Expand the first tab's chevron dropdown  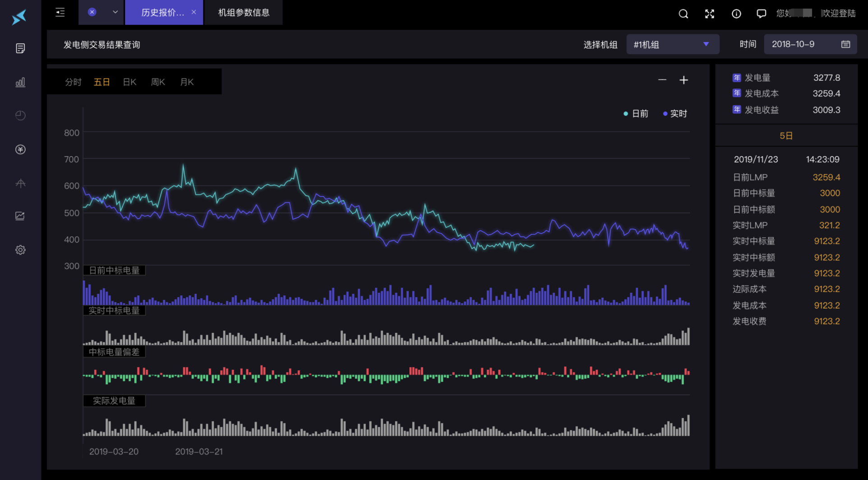(x=115, y=12)
